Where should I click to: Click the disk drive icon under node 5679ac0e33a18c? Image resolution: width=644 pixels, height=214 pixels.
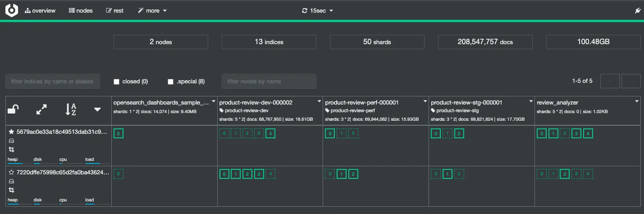point(11,141)
